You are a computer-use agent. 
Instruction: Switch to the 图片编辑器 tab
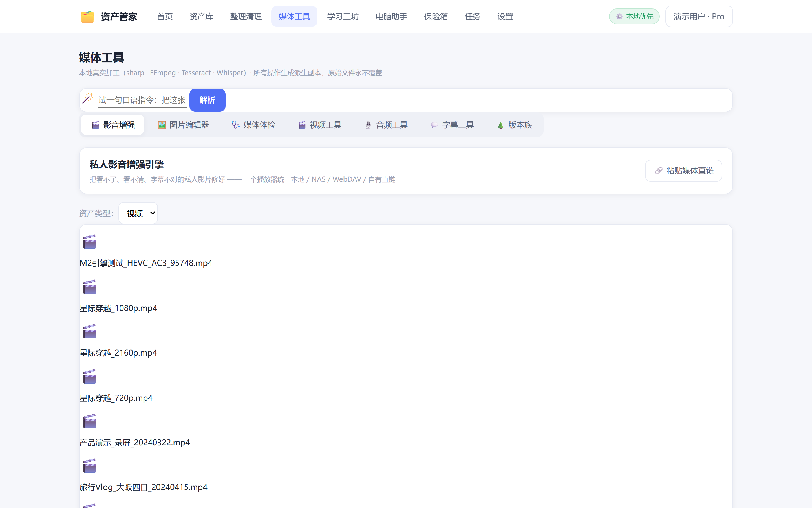(x=183, y=125)
